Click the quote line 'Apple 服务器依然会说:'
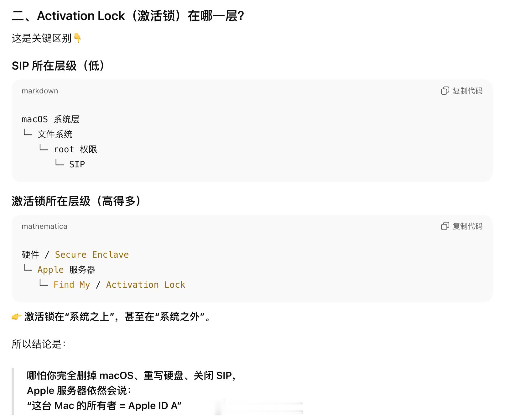This screenshot has height=420, width=515. pyautogui.click(x=79, y=391)
